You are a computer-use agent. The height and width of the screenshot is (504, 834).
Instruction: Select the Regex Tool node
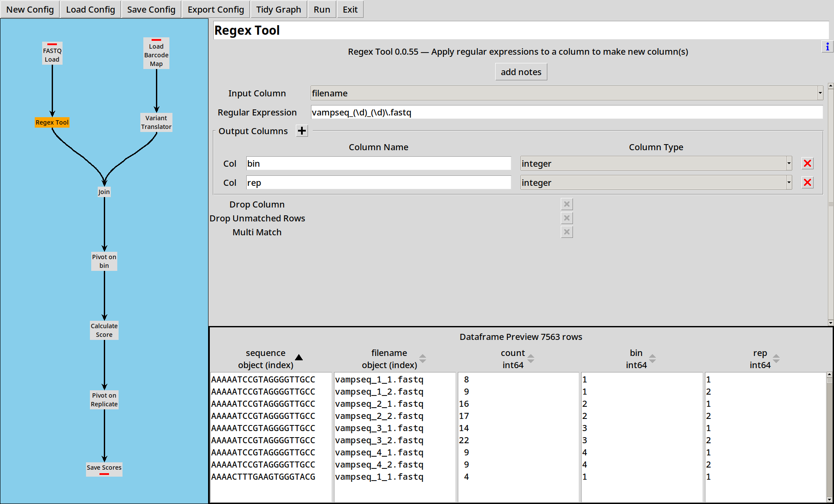click(52, 122)
